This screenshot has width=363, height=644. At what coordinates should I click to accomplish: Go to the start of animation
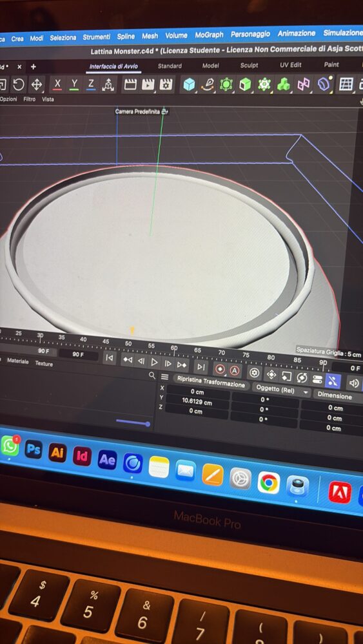[x=109, y=357]
